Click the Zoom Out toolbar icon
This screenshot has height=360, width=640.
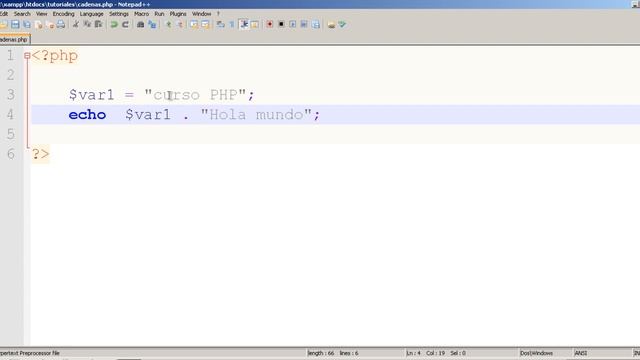pyautogui.click(x=180, y=24)
